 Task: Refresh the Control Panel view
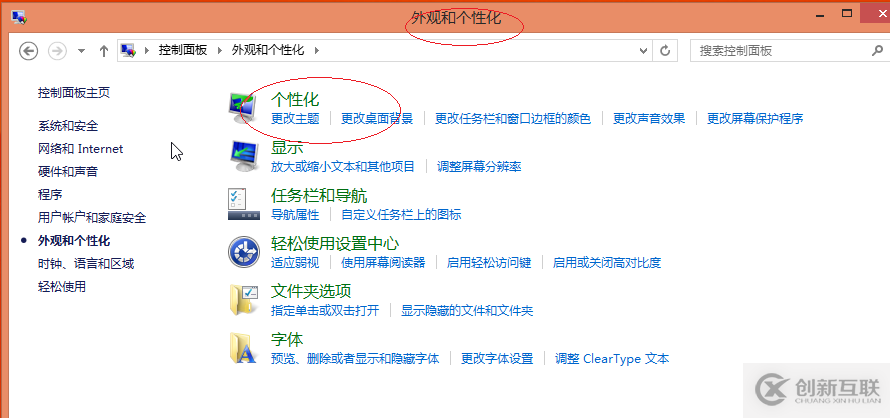665,50
